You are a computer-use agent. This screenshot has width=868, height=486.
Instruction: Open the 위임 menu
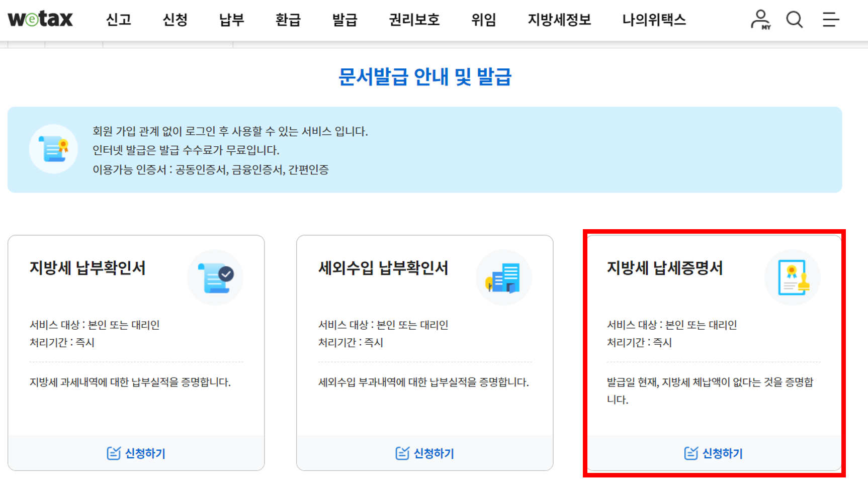coord(483,19)
